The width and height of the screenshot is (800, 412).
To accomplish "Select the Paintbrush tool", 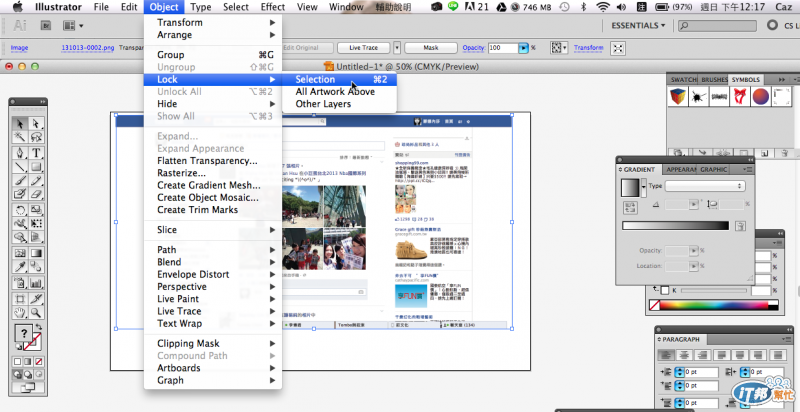I will coord(20,180).
